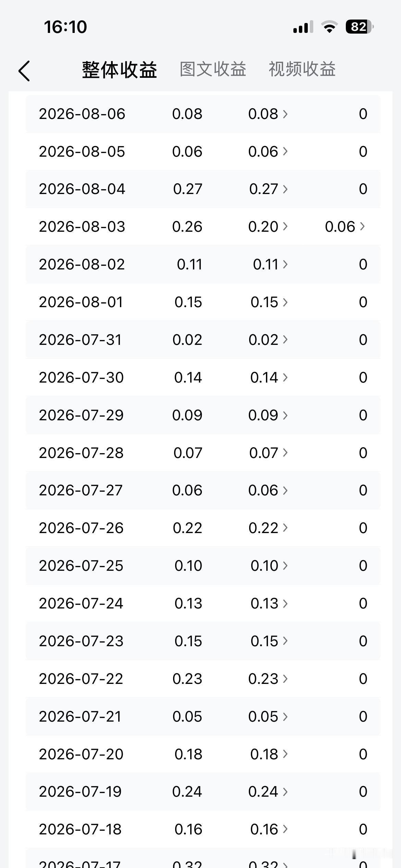Expand 0.22 chevron on 2026-07-26 row
401x868 pixels.
285,528
